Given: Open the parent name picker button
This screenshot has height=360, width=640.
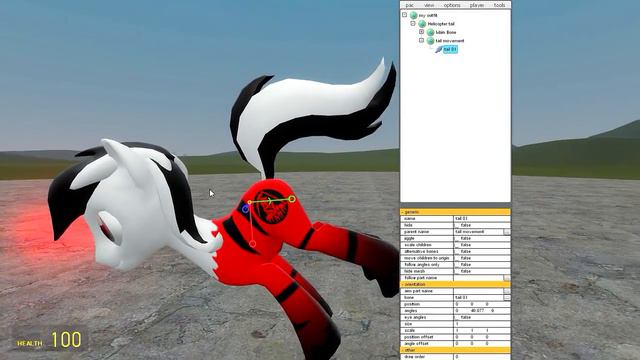Looking at the screenshot, I should 507,231.
